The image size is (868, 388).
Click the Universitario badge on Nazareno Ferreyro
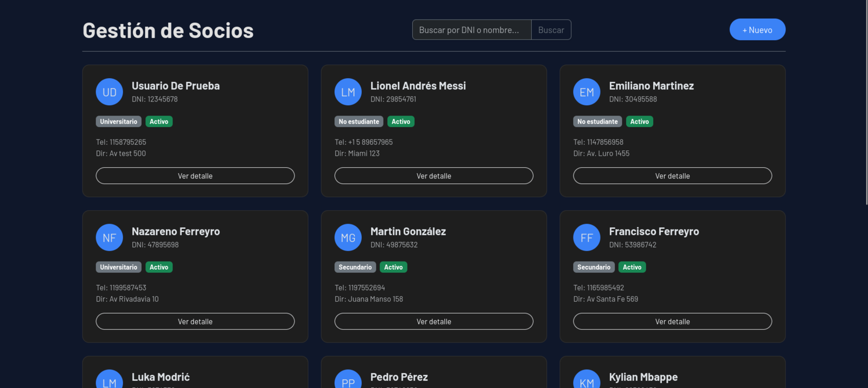point(119,267)
